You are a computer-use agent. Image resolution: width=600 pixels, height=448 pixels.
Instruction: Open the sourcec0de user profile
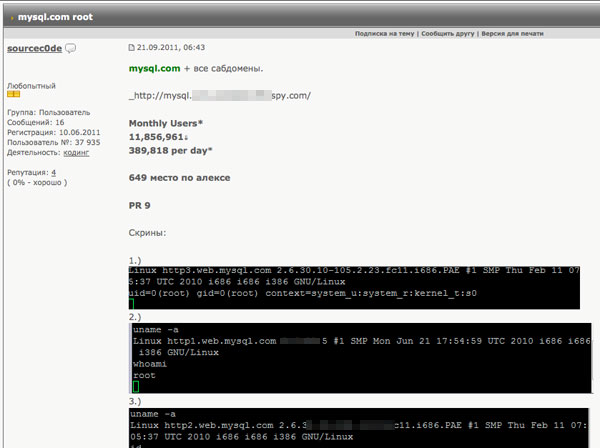pos(34,48)
